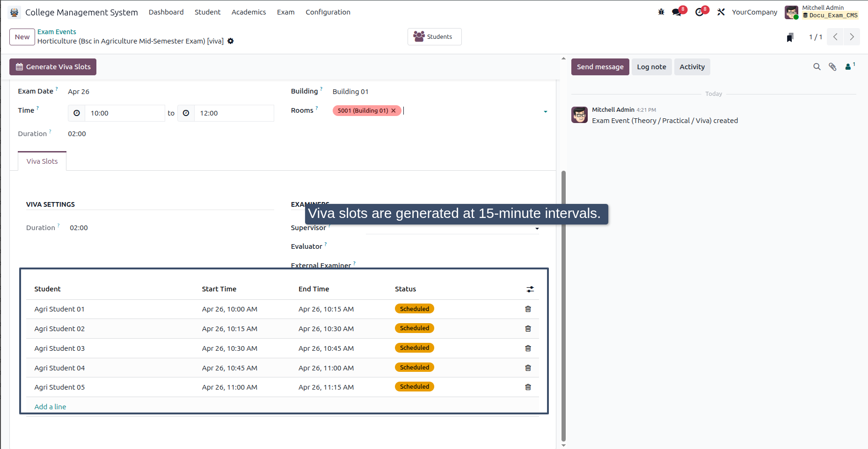
Task: Open the Academics menu
Action: 248,12
